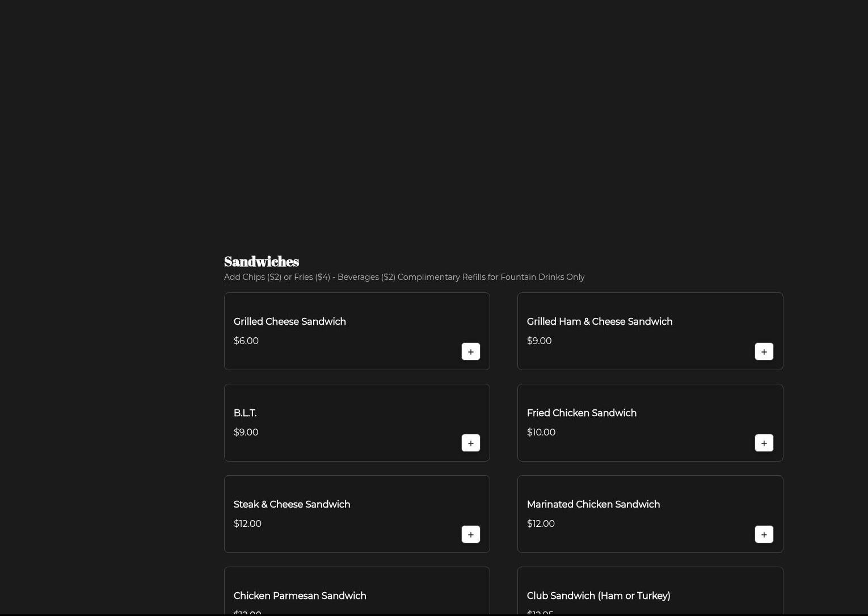Add Fried Chicken Sandwich using plus icon

[x=764, y=443]
